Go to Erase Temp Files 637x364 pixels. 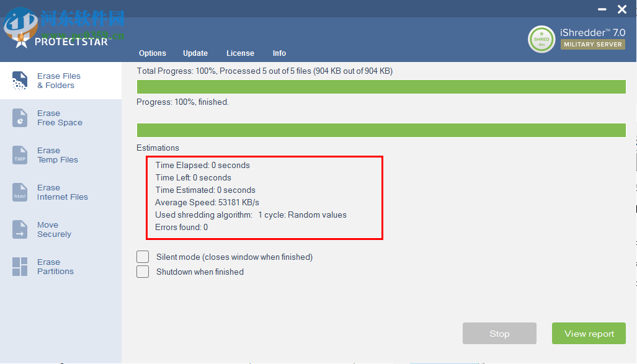[x=61, y=155]
